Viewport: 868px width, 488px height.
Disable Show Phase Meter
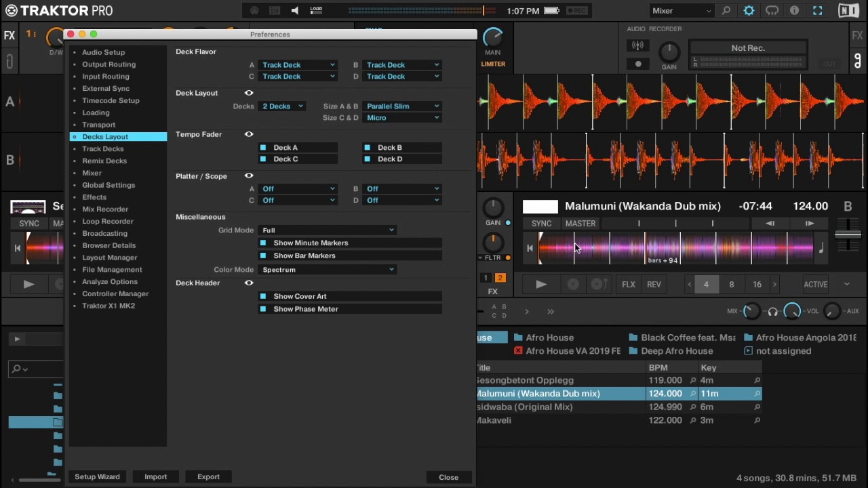point(263,309)
